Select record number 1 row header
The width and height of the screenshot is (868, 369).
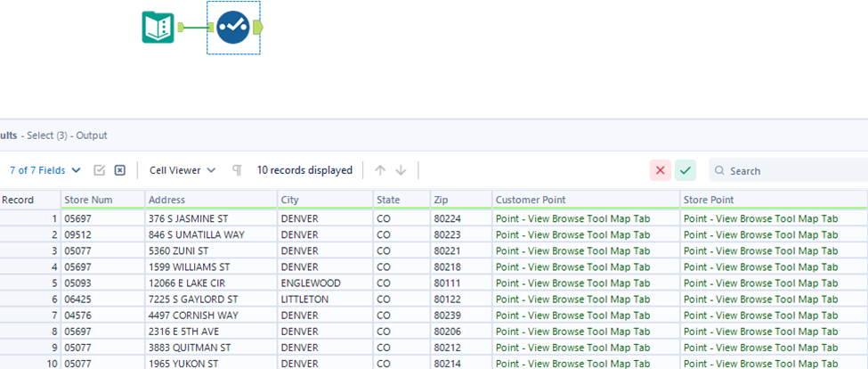click(x=30, y=219)
